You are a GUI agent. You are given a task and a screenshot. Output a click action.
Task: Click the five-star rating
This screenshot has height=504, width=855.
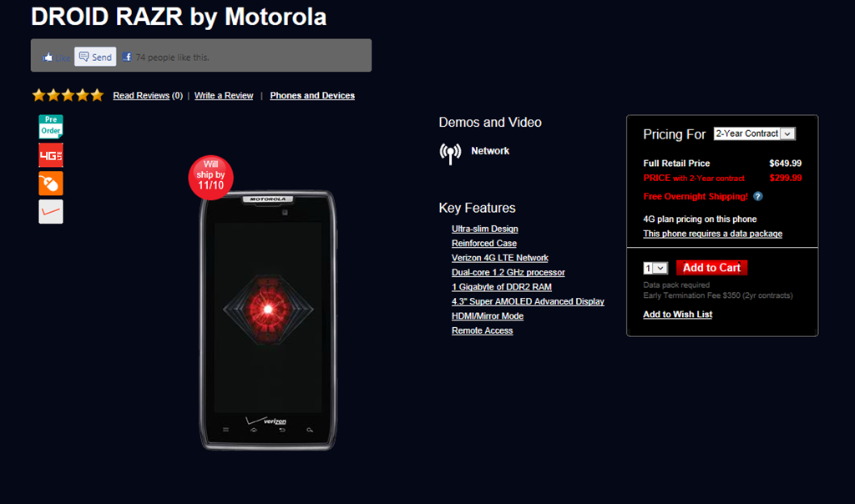click(x=68, y=95)
